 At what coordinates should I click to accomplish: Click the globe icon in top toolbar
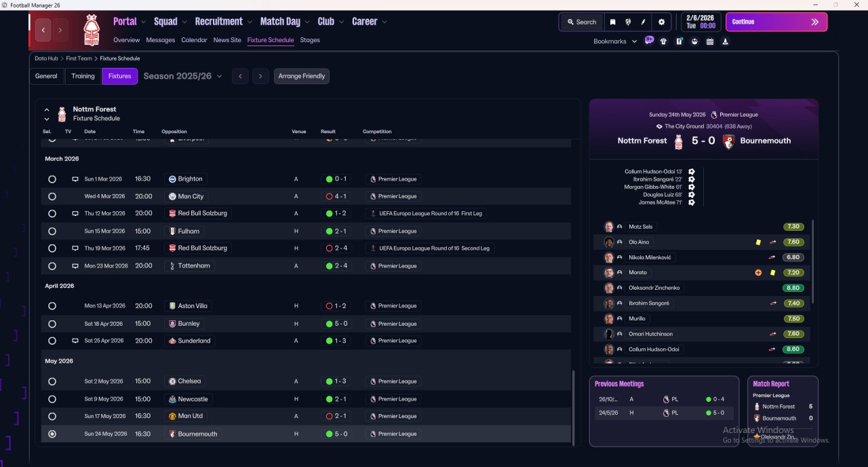tap(628, 22)
